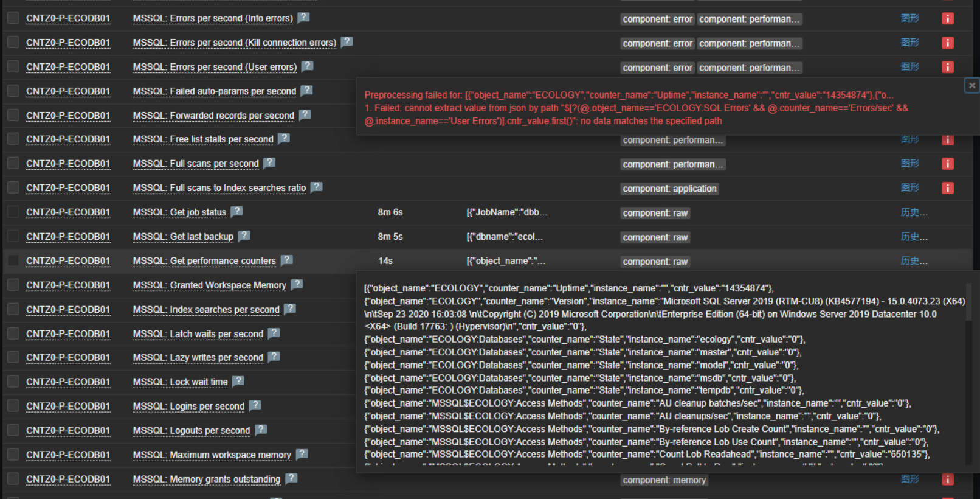Open MSSQL: Logins per second item link
This screenshot has width=980, height=499.
click(188, 407)
